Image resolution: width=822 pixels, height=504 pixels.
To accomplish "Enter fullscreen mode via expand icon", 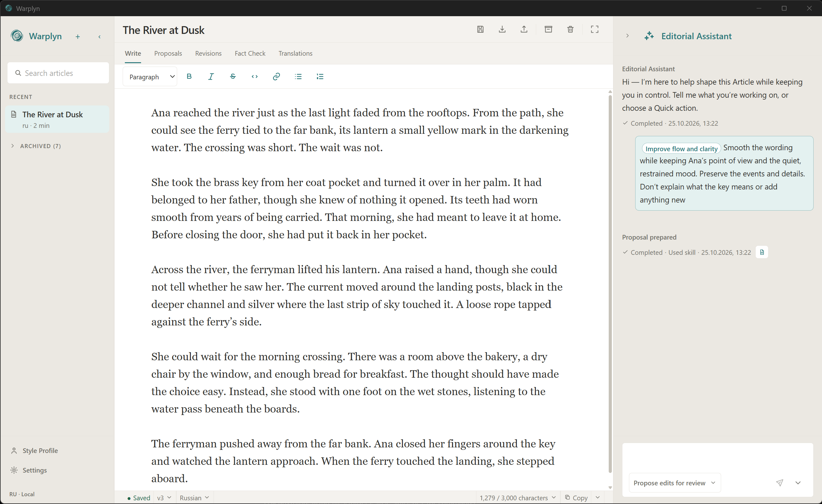I will coord(594,29).
